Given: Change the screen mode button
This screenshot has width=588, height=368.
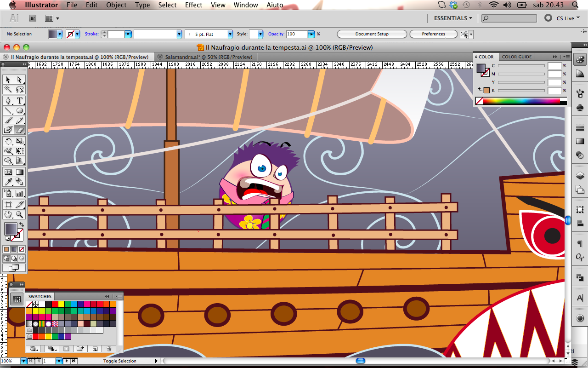Looking at the screenshot, I should tap(14, 267).
